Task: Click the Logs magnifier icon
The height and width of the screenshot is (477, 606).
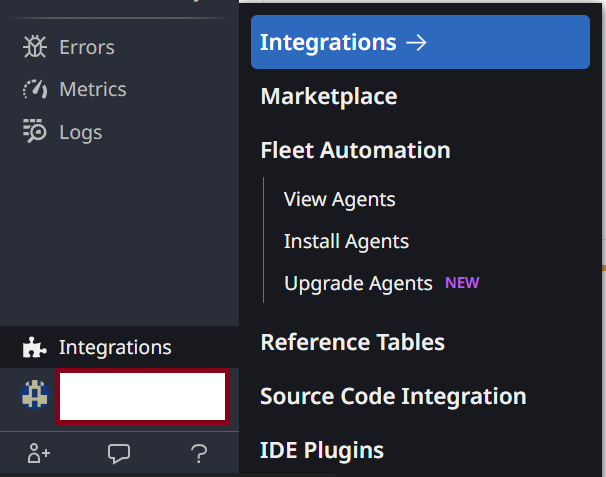Action: [x=34, y=132]
